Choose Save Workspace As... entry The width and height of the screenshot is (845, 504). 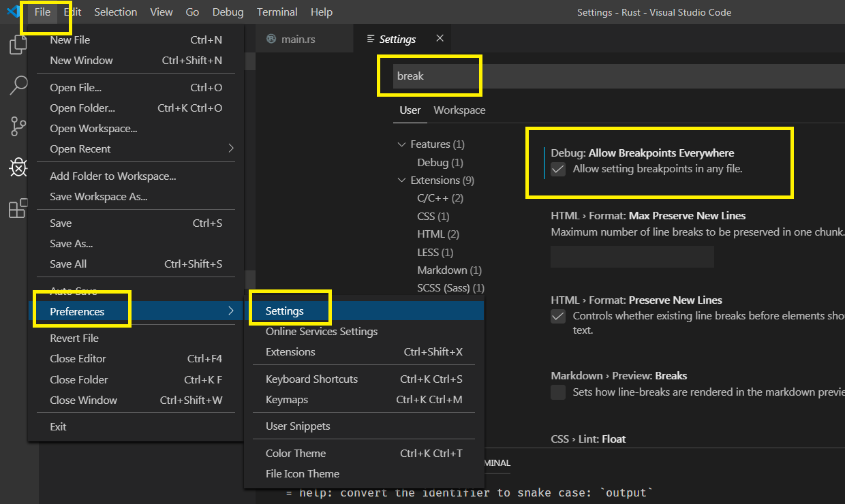pyautogui.click(x=136, y=197)
